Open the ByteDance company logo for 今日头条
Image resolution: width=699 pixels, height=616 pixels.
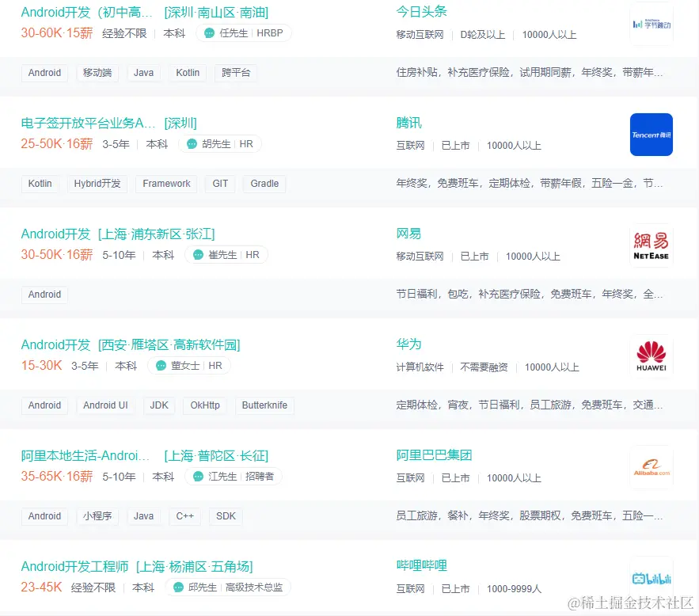pos(652,24)
